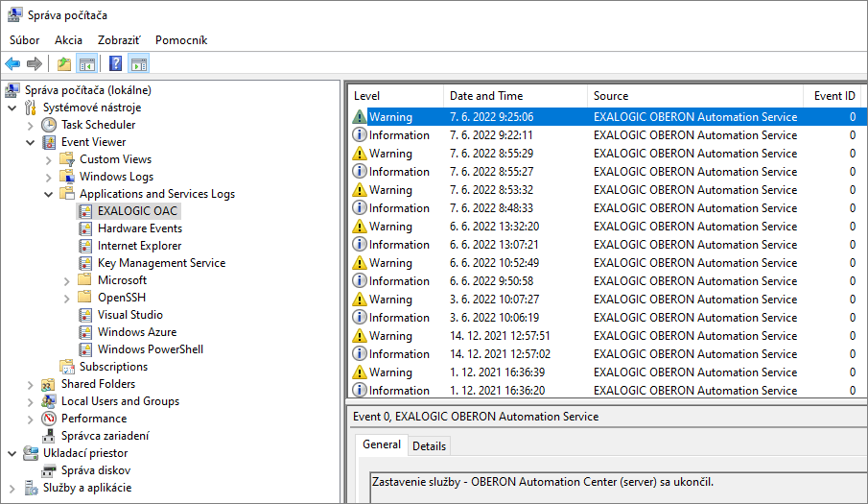Open Task Scheduler in the tree

[98, 125]
